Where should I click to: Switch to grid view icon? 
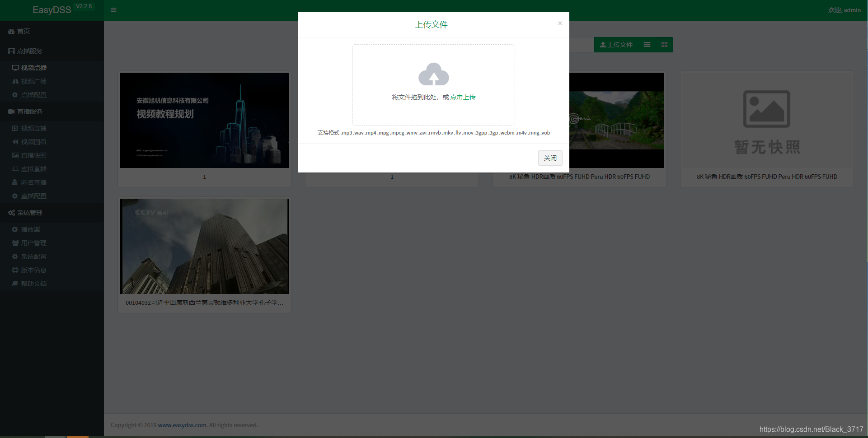[664, 45]
